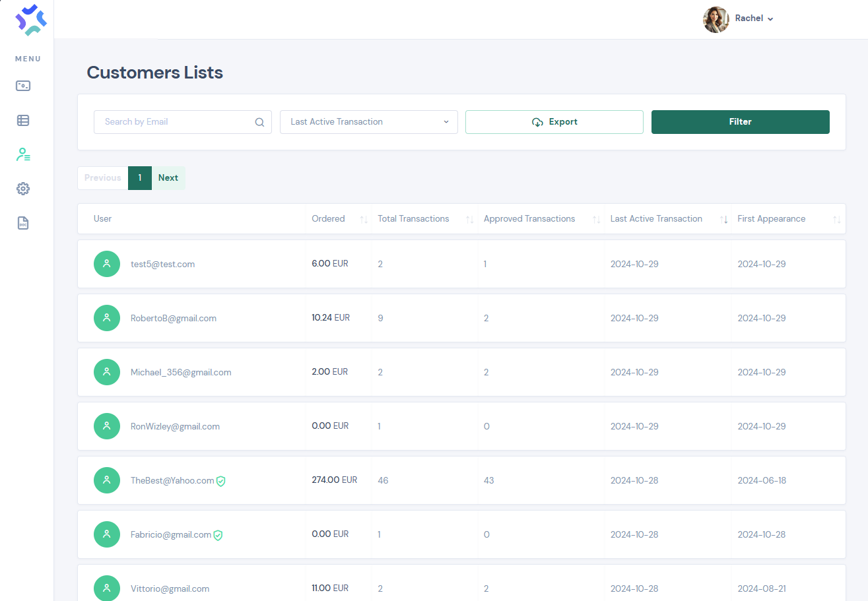Click the avatar icon for test5@test.com

click(107, 264)
